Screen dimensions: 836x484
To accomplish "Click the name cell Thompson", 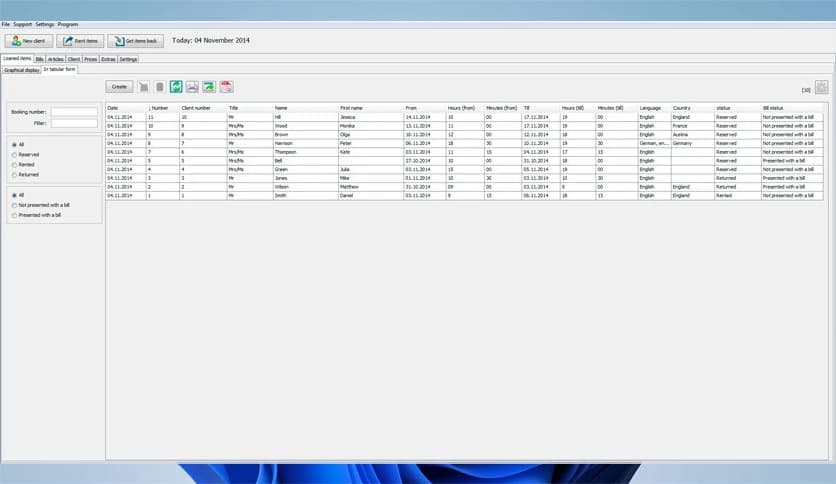I will click(x=306, y=152).
